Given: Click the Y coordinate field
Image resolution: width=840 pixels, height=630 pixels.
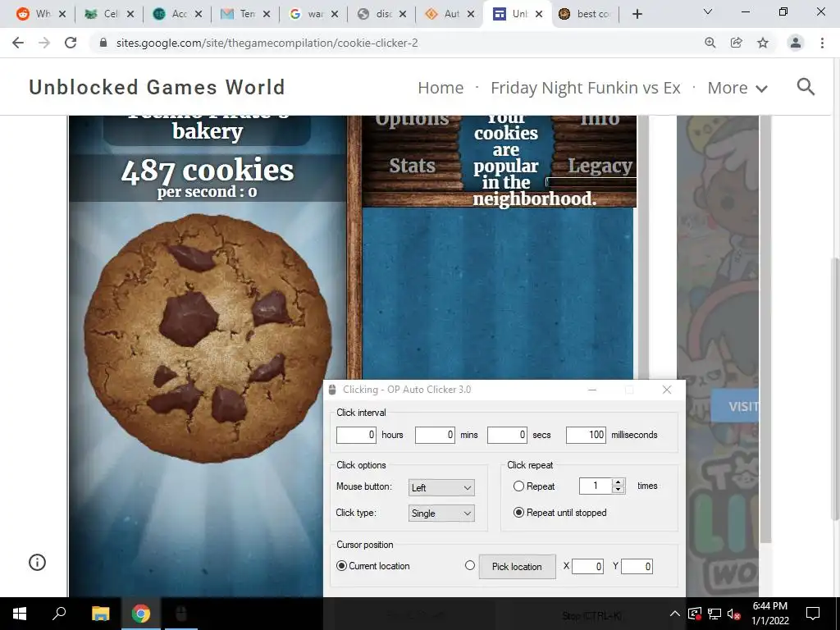Looking at the screenshot, I should tap(637, 566).
